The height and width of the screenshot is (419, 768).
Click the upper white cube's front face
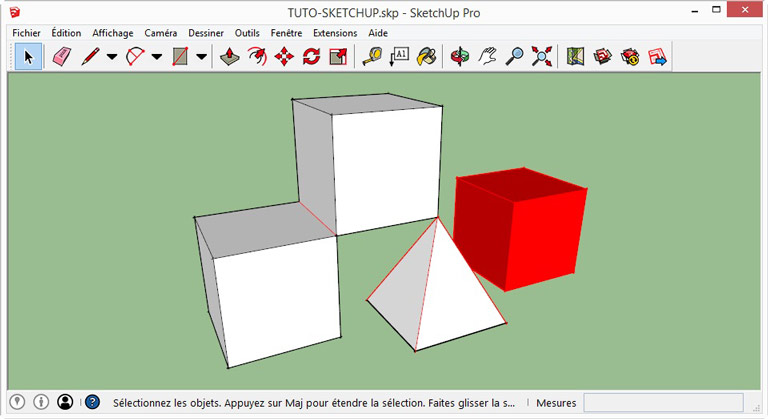click(x=387, y=171)
